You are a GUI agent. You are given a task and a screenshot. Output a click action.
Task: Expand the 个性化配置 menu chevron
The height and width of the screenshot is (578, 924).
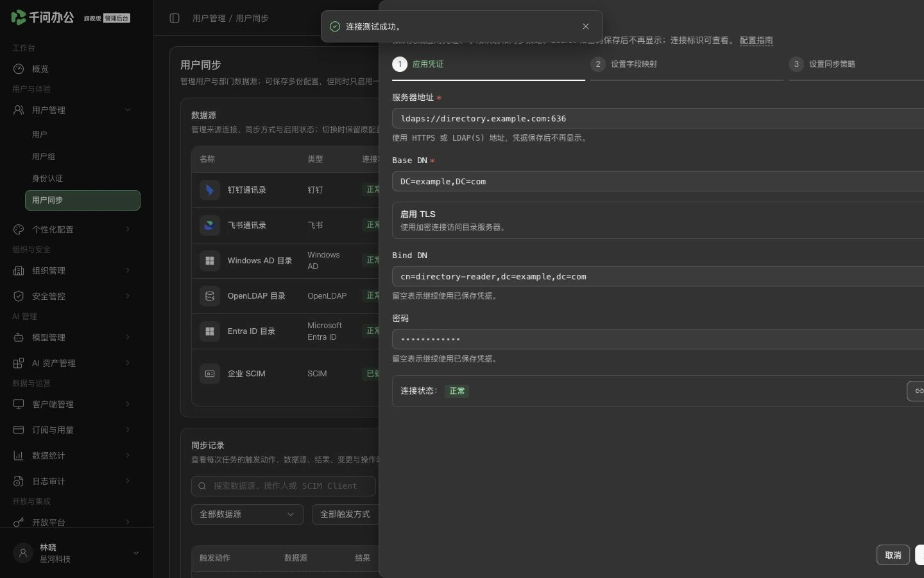(x=128, y=229)
